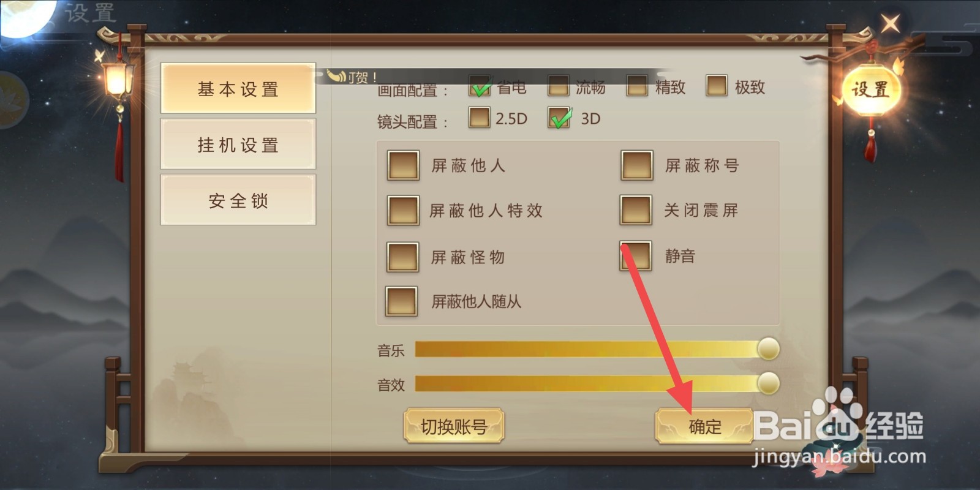This screenshot has width=980, height=490.
Task: Open the 安全锁 tab
Action: point(238,200)
